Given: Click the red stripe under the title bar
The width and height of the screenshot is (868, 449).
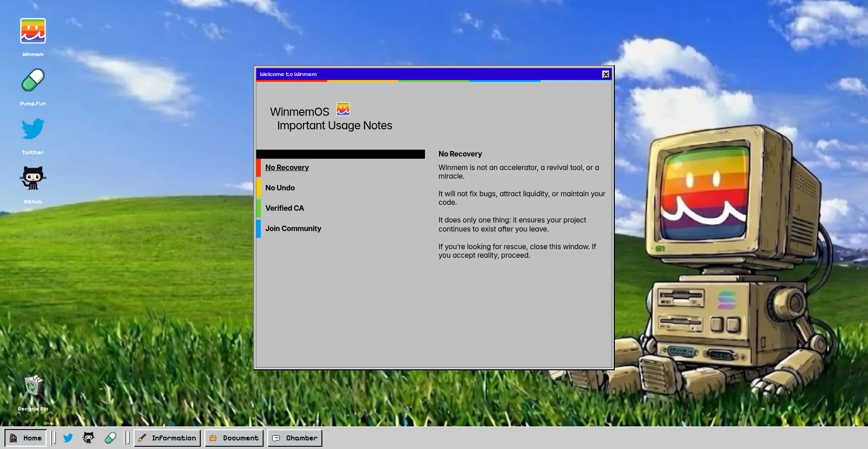Looking at the screenshot, I should (292, 81).
